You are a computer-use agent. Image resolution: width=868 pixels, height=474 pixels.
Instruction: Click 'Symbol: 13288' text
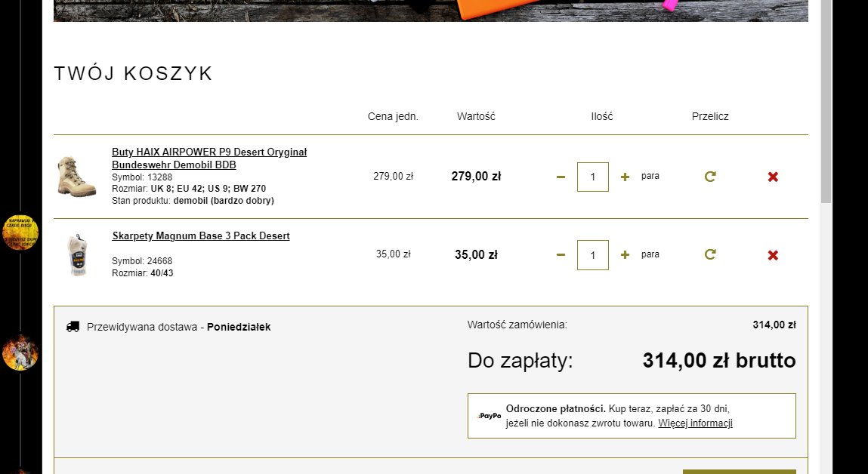(142, 177)
